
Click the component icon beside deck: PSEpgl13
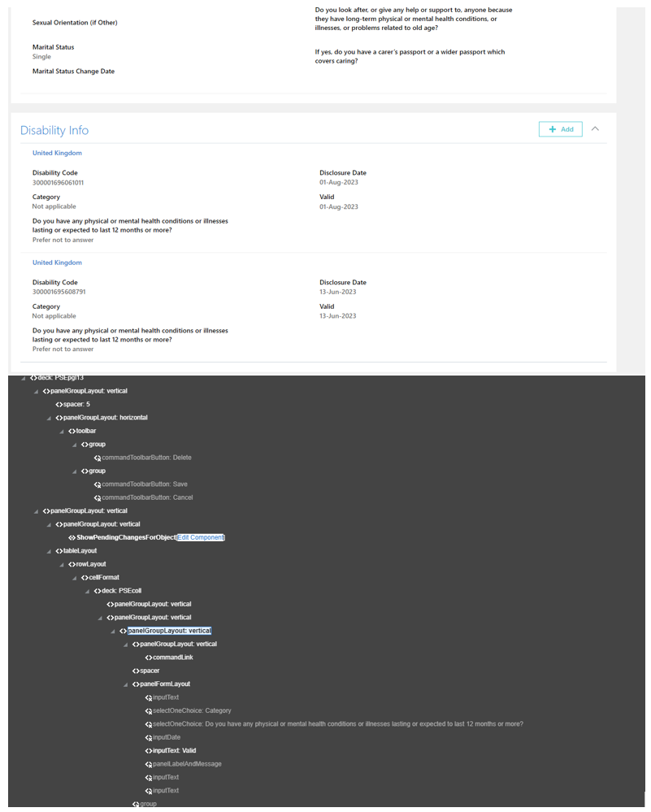pyautogui.click(x=33, y=378)
